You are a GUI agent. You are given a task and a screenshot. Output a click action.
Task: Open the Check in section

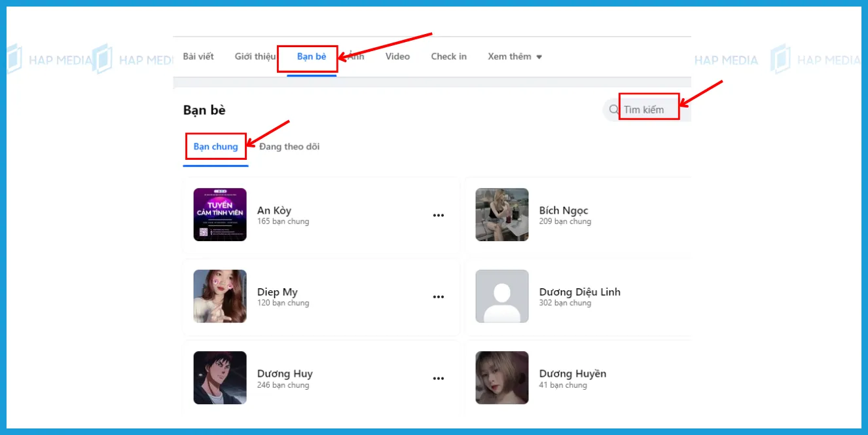[448, 56]
